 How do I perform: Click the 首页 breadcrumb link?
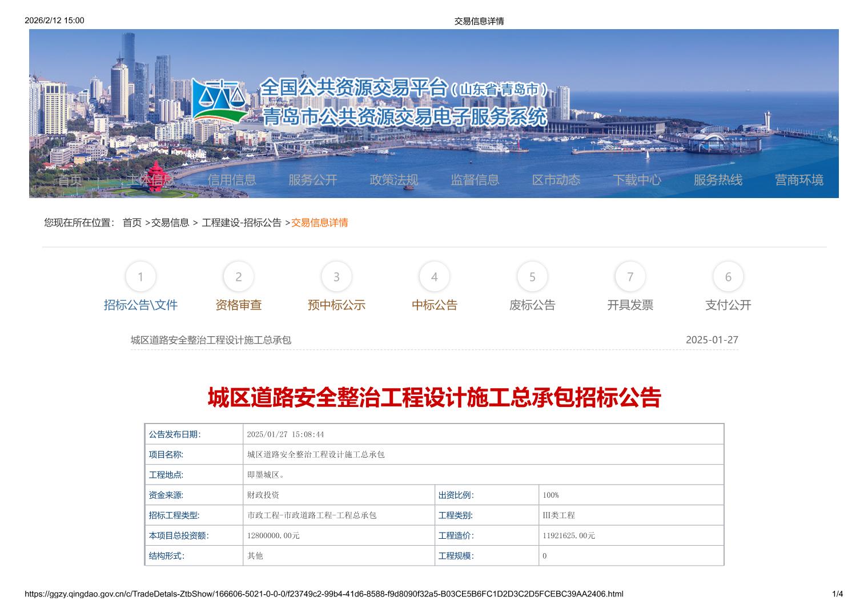[132, 223]
